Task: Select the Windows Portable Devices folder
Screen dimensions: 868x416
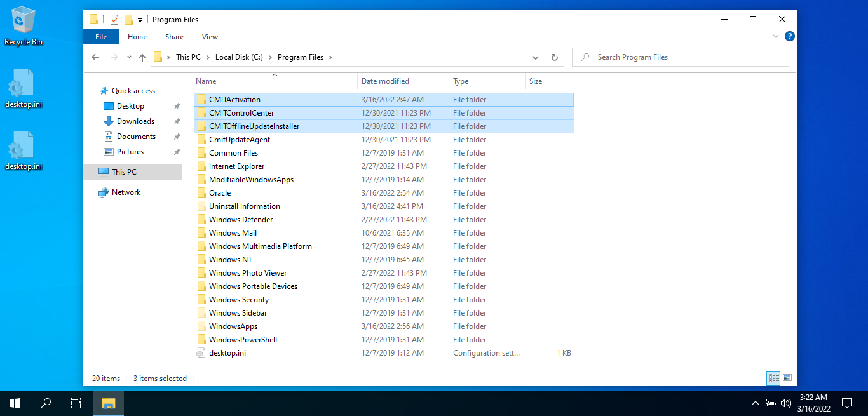Action: pyautogui.click(x=383, y=286)
